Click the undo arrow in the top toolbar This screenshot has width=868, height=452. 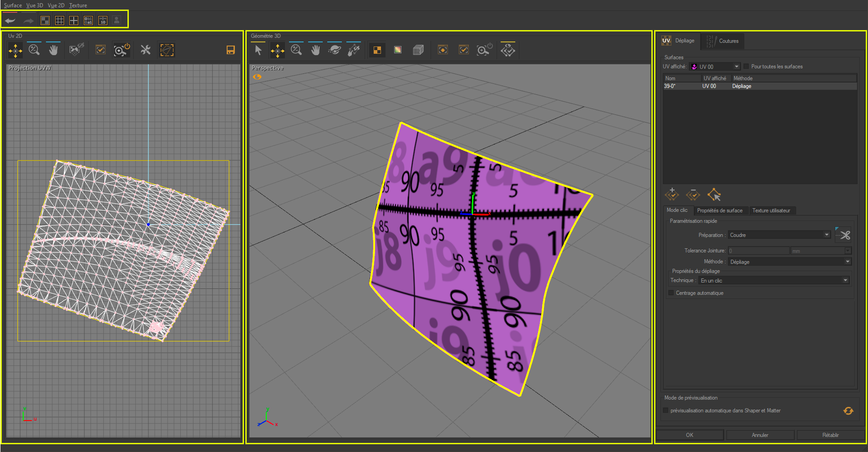coord(10,20)
